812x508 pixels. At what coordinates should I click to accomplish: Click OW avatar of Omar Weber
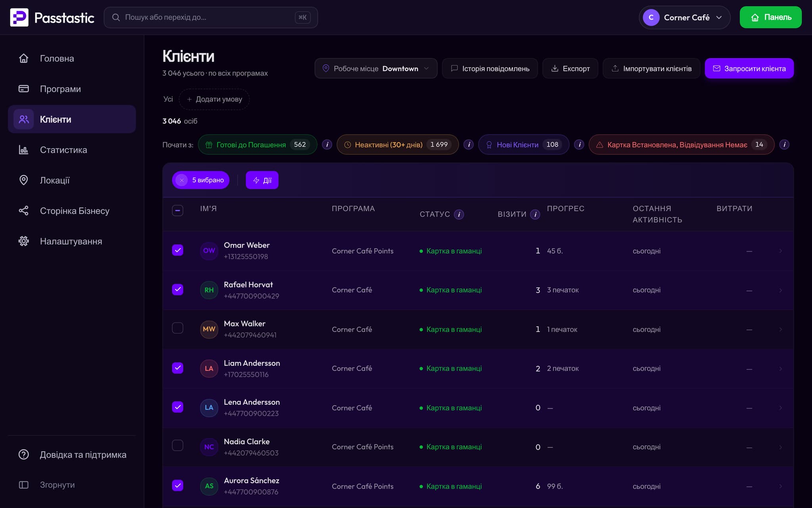[x=209, y=251]
